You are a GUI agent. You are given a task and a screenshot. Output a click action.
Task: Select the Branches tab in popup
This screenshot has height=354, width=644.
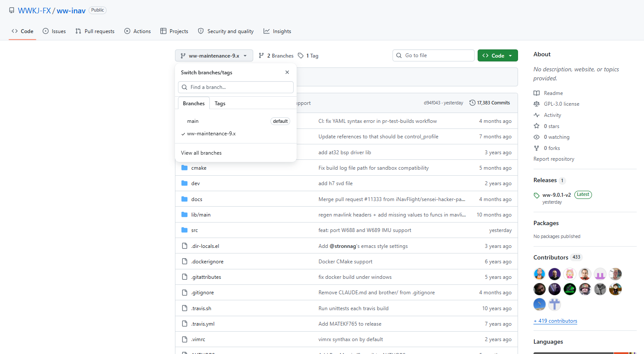point(194,104)
